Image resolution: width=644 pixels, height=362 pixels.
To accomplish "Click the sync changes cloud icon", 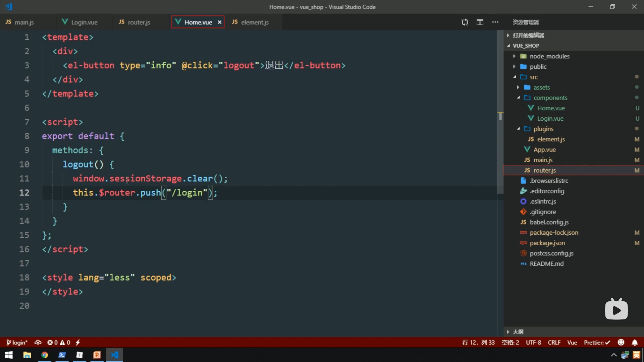I will (38, 343).
